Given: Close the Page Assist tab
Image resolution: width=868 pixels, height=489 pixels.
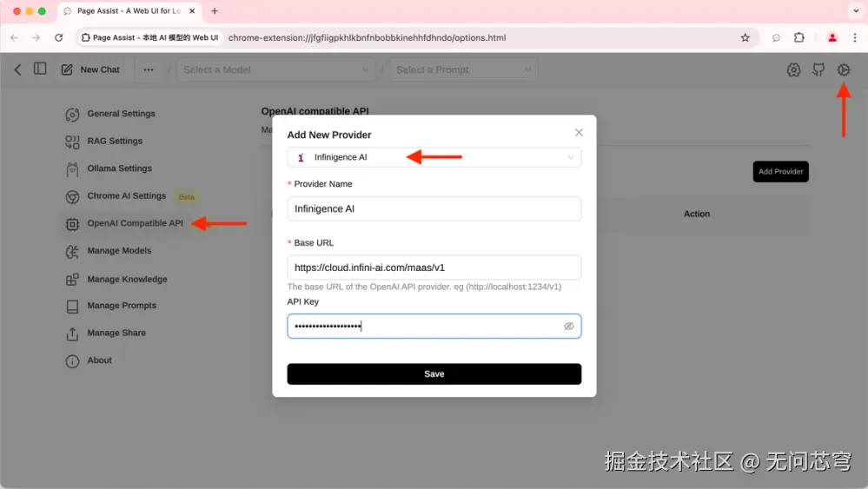Looking at the screenshot, I should pos(192,11).
